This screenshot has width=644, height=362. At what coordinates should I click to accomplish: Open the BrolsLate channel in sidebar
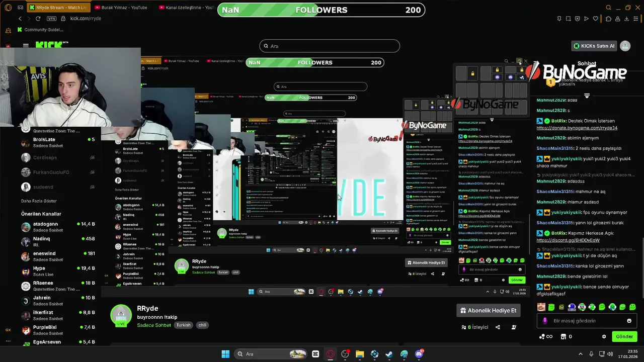point(58,142)
